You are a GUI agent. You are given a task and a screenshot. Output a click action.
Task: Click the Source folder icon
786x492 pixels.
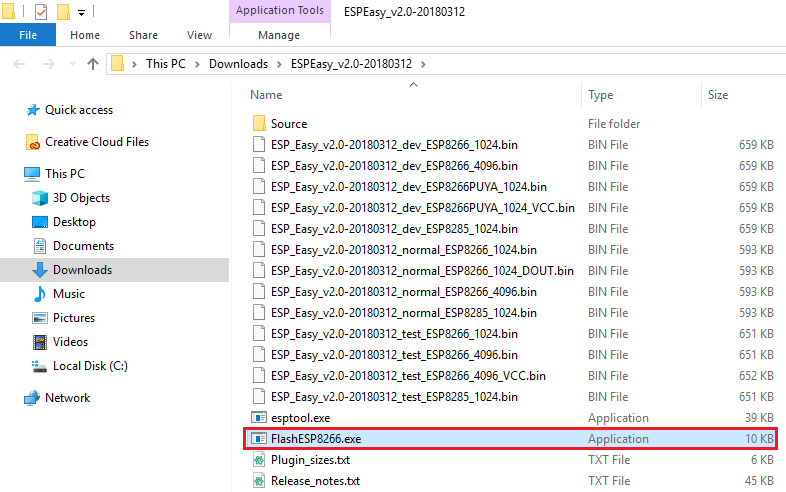click(x=259, y=124)
